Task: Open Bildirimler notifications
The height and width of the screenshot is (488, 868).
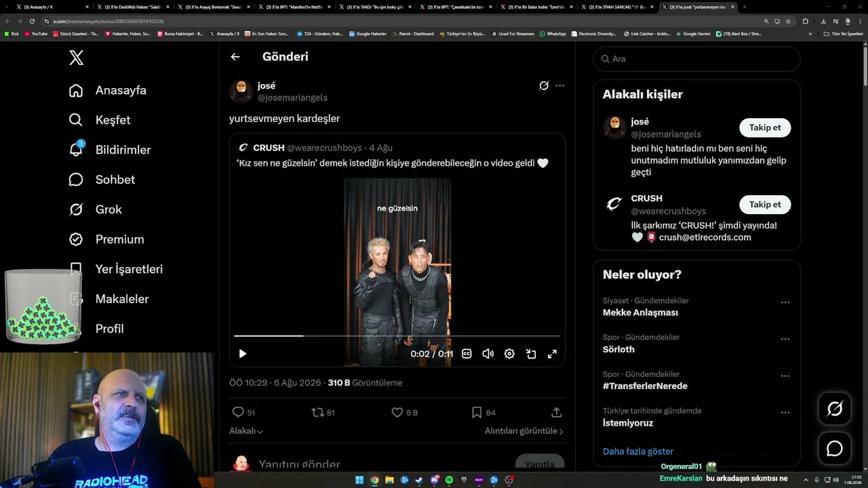Action: coord(110,150)
